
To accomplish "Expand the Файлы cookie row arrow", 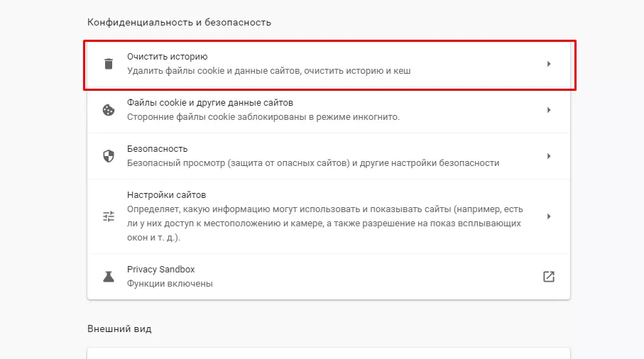I will click(x=548, y=110).
